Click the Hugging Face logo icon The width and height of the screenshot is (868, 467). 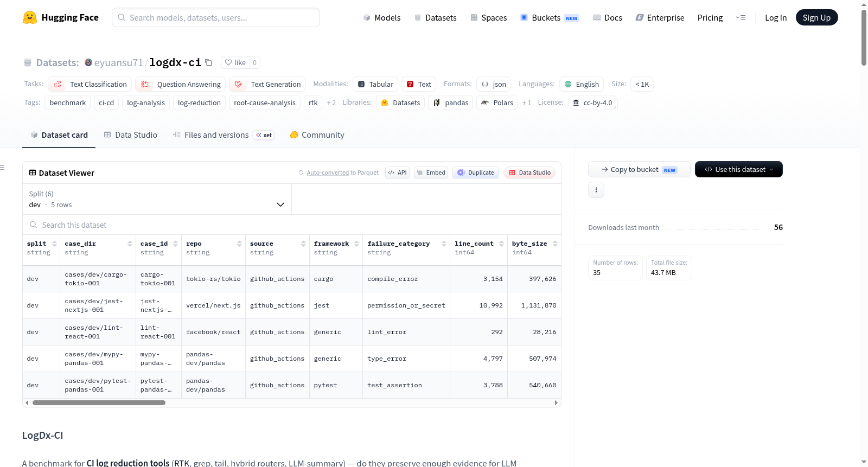(x=30, y=17)
